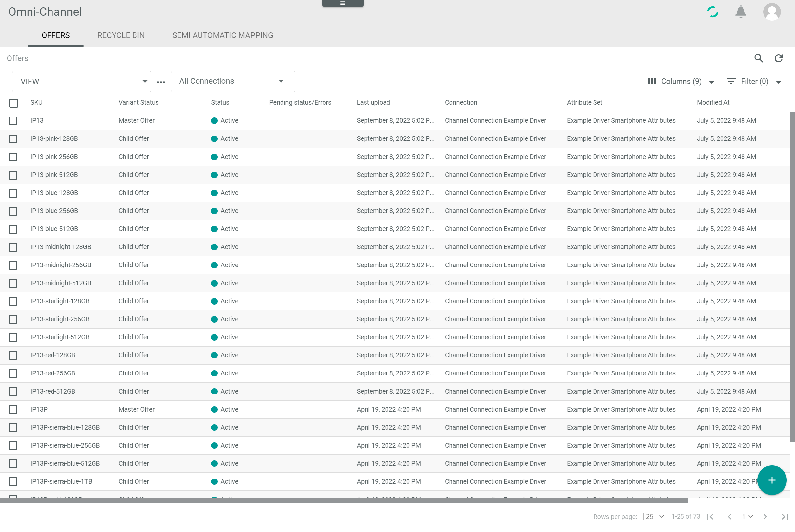This screenshot has height=532, width=795.
Task: Switch to the RECYCLE BIN tab
Action: click(x=121, y=35)
